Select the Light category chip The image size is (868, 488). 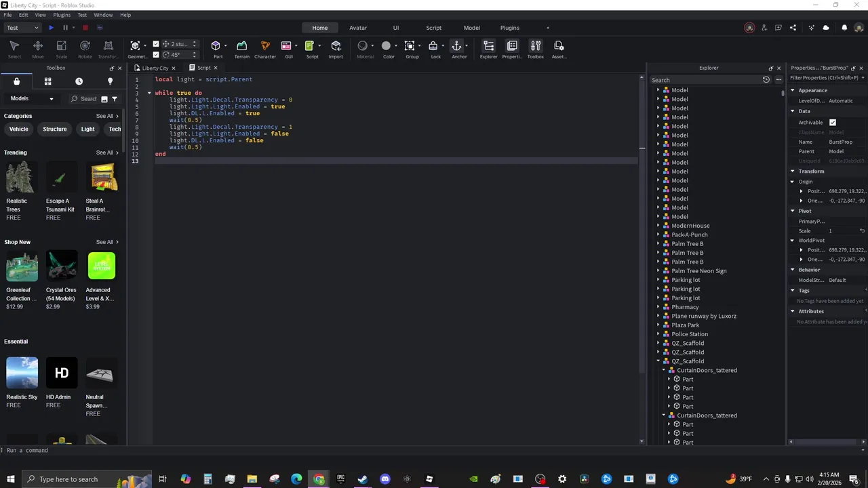click(x=88, y=129)
